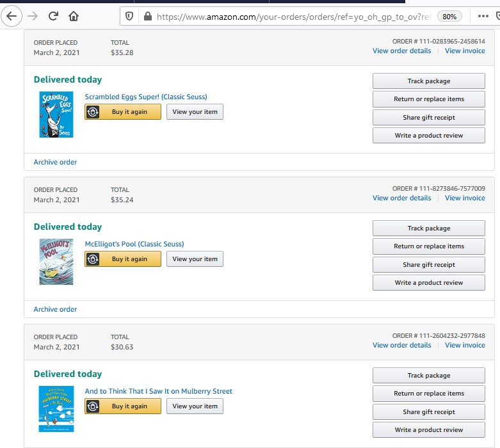Write a product review for McElligot's Pool
The height and width of the screenshot is (448, 500).
click(x=428, y=283)
